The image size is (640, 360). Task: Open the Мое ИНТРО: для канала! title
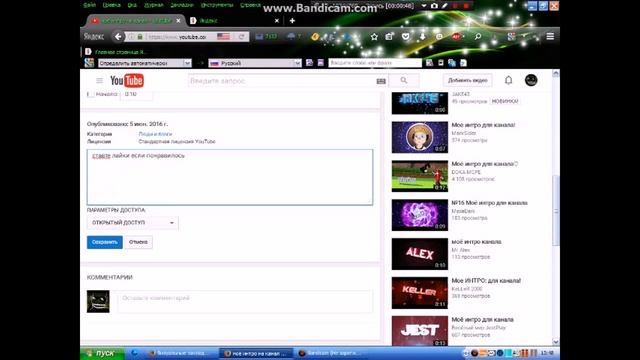tap(486, 281)
